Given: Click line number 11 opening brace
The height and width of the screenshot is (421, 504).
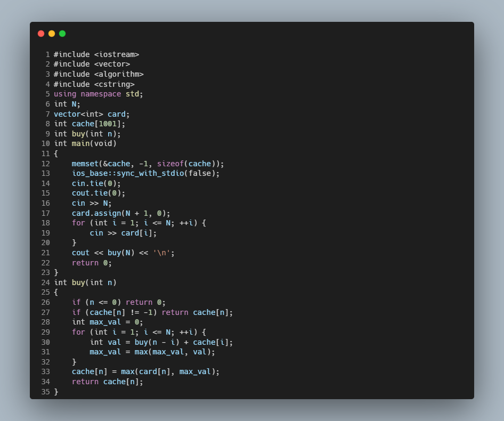Looking at the screenshot, I should [56, 153].
